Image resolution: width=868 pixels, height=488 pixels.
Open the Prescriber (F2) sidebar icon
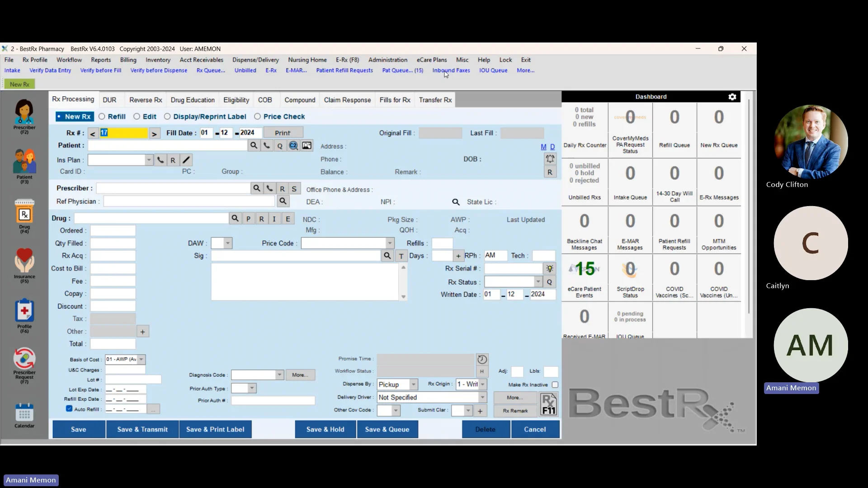click(x=24, y=116)
